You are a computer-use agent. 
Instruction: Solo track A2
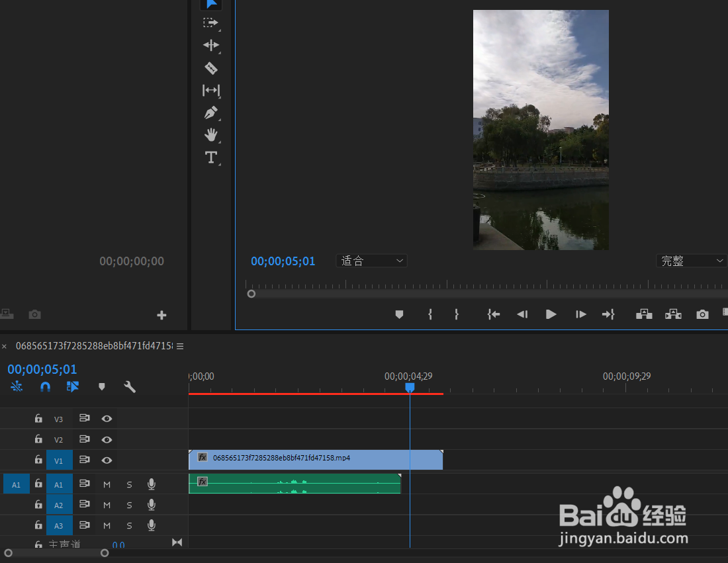pyautogui.click(x=129, y=505)
